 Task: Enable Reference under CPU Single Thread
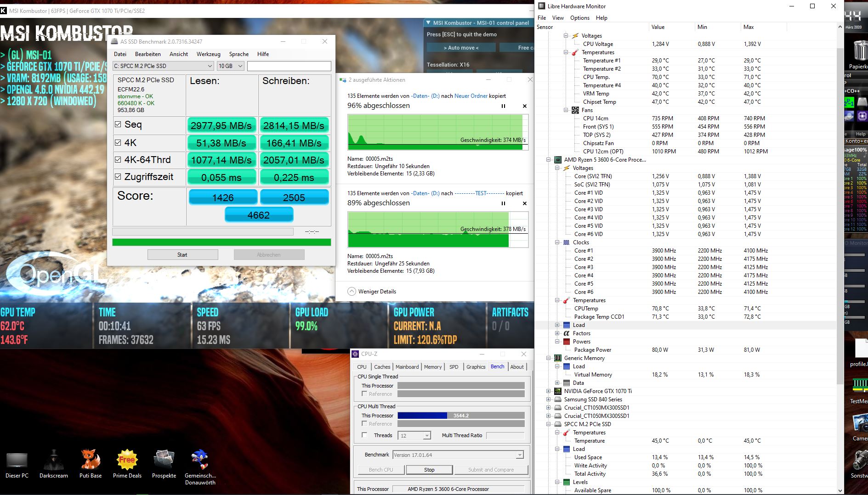click(x=364, y=394)
